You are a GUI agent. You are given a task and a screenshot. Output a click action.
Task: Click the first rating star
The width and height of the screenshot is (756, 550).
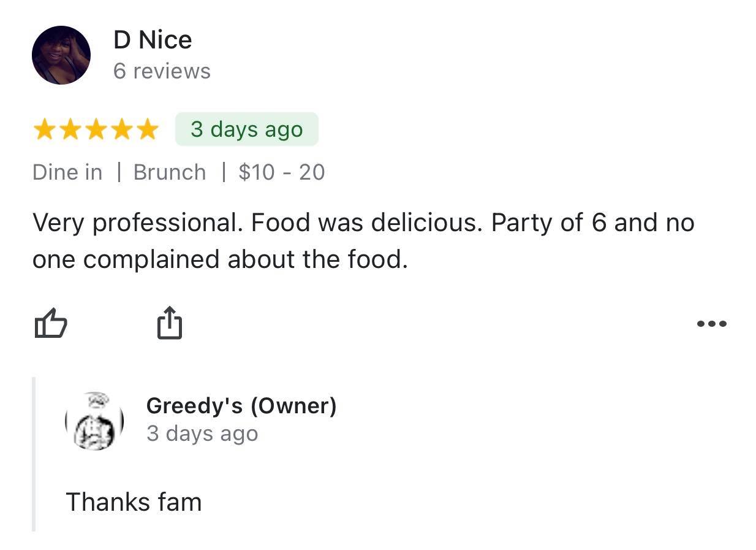44,130
